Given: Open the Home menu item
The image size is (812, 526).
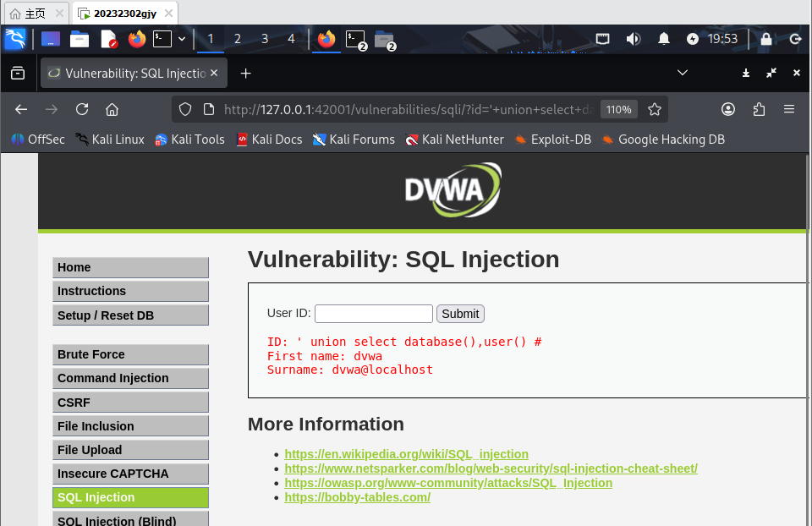Looking at the screenshot, I should [130, 268].
